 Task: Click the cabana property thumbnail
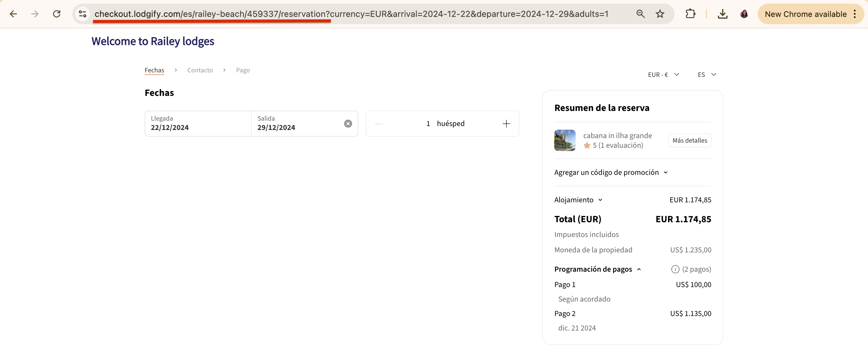[565, 140]
